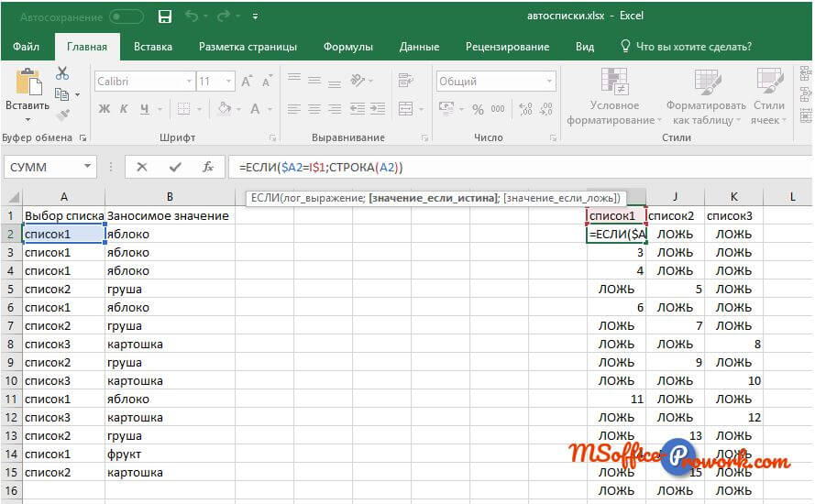
Task: Toggle bold formatting with Ж button
Action: click(104, 109)
